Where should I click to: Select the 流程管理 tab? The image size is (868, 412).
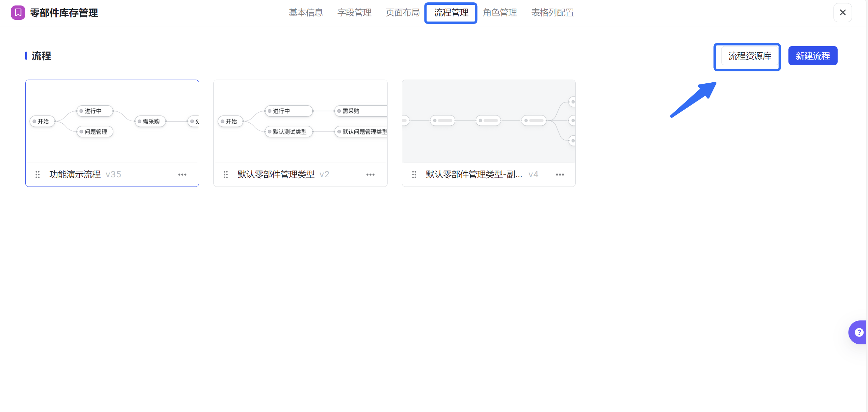451,13
